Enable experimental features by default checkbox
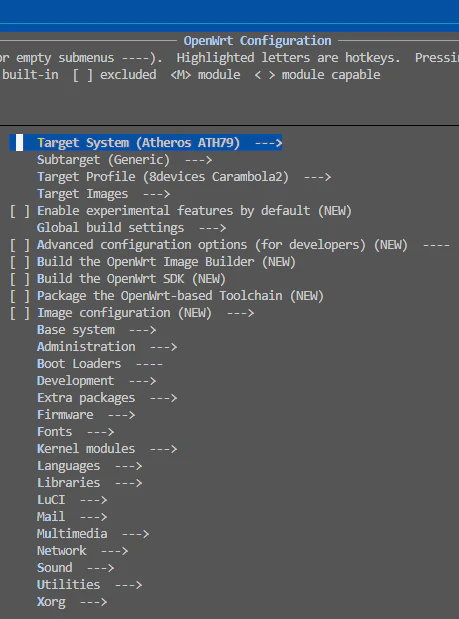459x619 pixels. click(x=20, y=211)
